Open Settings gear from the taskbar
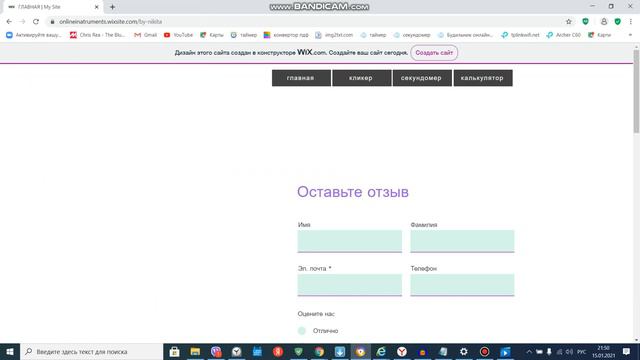Viewport: 640px width, 360px height. (464, 351)
